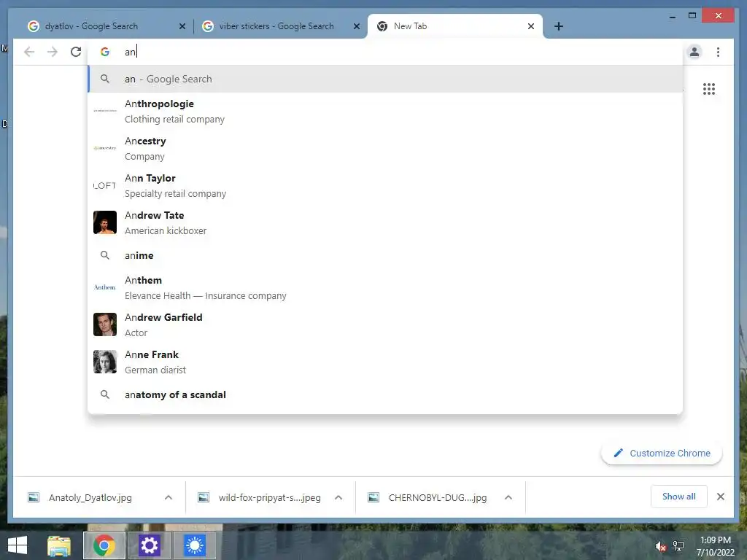This screenshot has height=560, width=747.
Task: Click magnifier icon beside 'an - Google Search'
Action: [105, 79]
